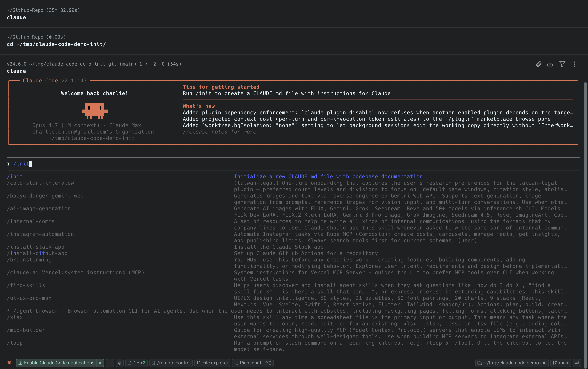Click the filter funnel icon in block header
Viewport: 588px width, 369px height.
[562, 64]
